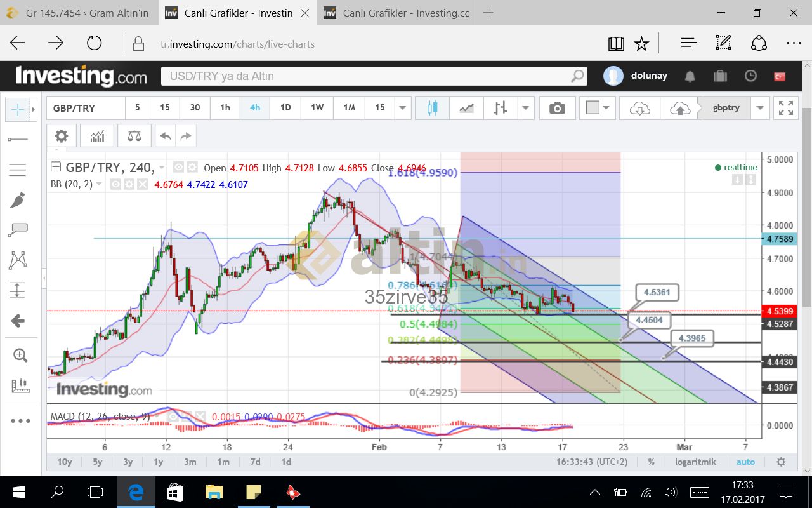Toggle auto scale on the price axis
The height and width of the screenshot is (508, 812).
pyautogui.click(x=745, y=462)
